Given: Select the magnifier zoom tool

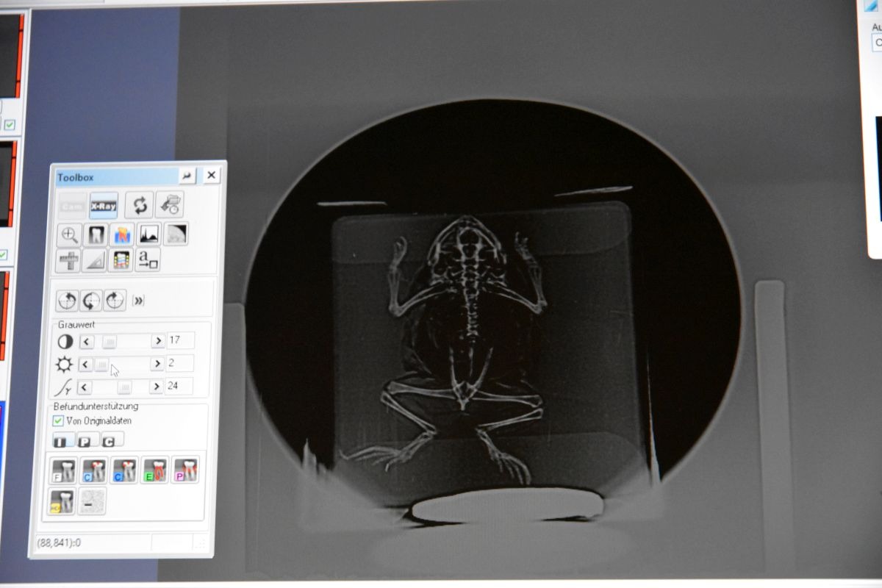Looking at the screenshot, I should click(69, 235).
